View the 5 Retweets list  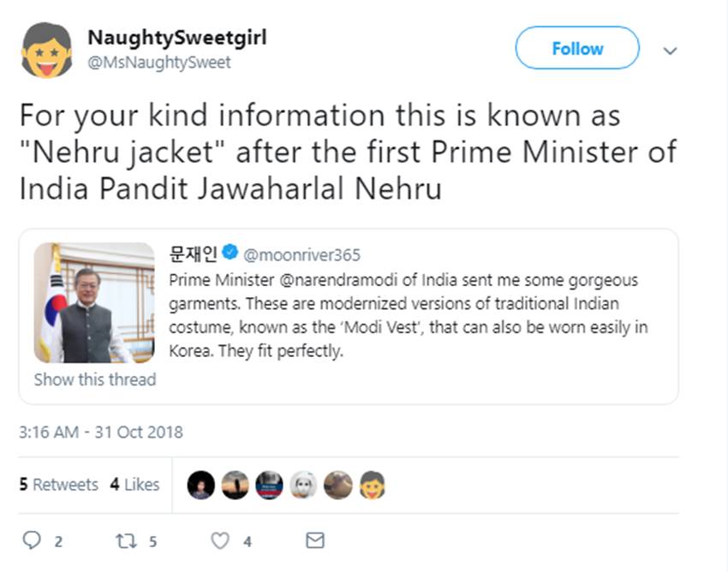pyautogui.click(x=58, y=485)
